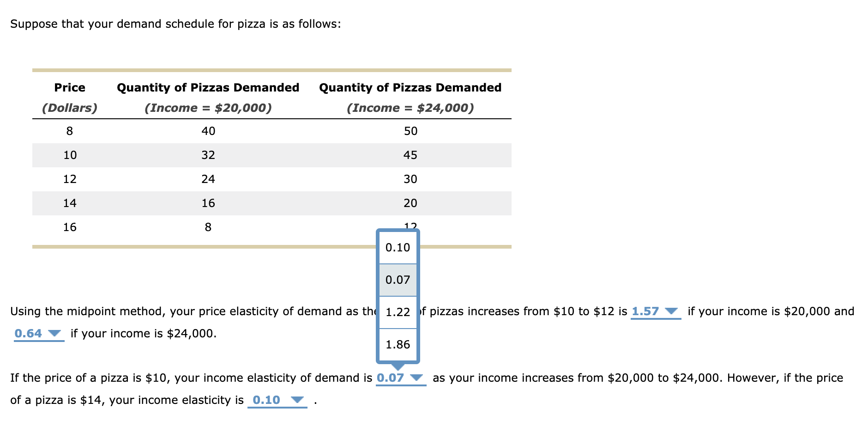Select the highlighted 0.07 dropdown option
868x427 pixels.
[x=397, y=279]
